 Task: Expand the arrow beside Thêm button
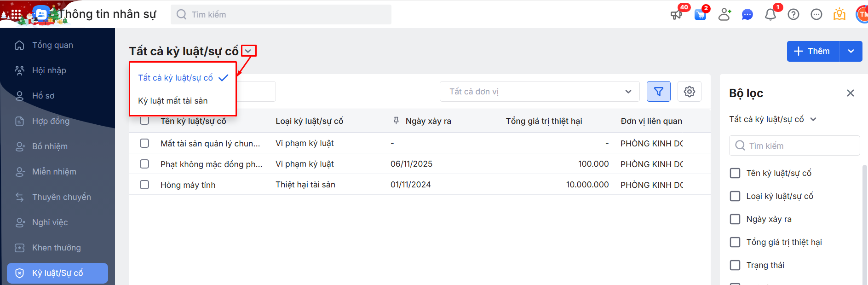click(851, 51)
